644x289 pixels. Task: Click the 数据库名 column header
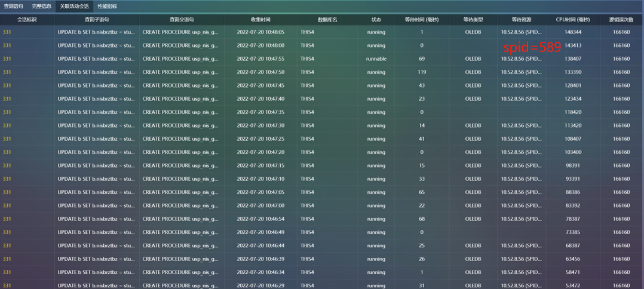[327, 20]
